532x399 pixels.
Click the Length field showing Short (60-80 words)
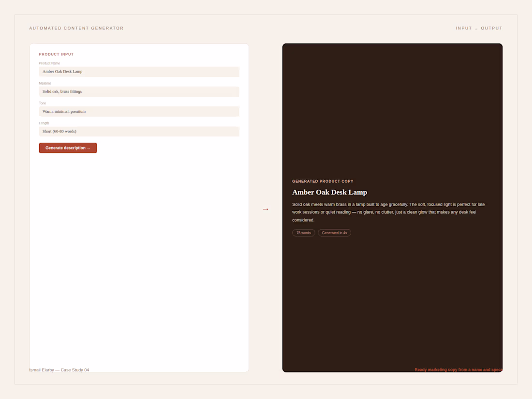tap(139, 131)
